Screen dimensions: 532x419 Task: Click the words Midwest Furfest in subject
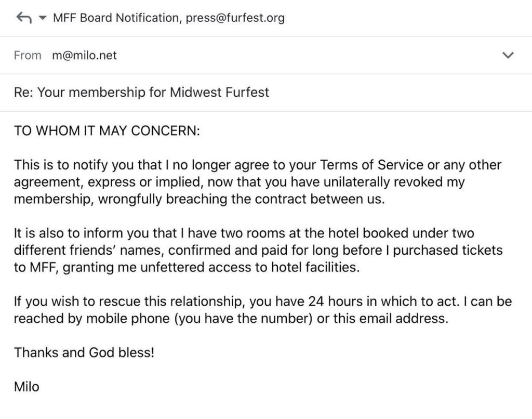220,92
